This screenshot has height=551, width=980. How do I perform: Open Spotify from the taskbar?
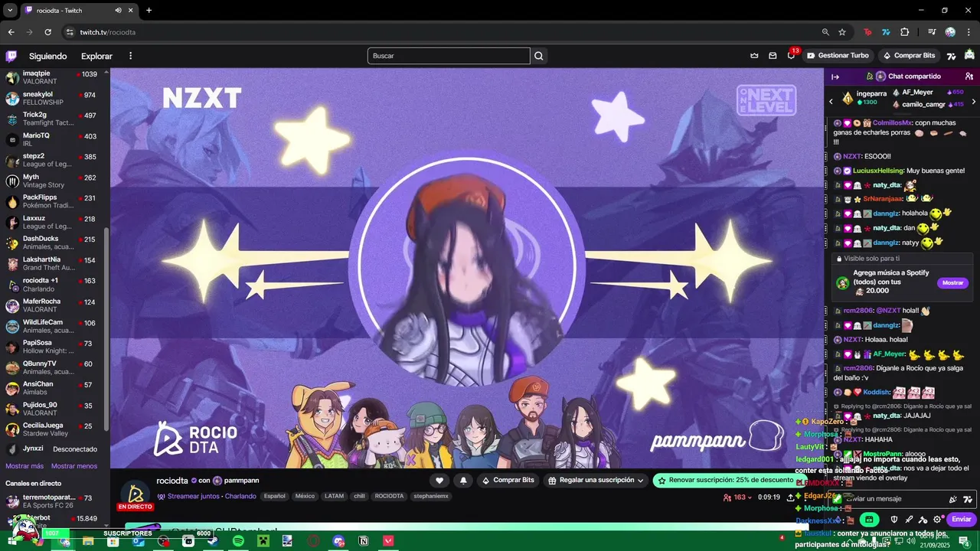pyautogui.click(x=238, y=541)
